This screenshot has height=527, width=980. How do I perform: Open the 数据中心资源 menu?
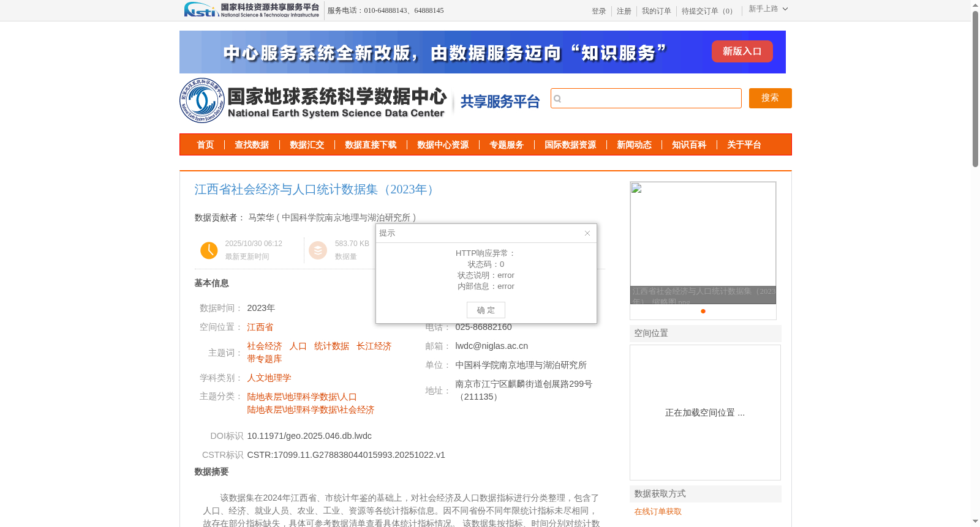point(443,145)
